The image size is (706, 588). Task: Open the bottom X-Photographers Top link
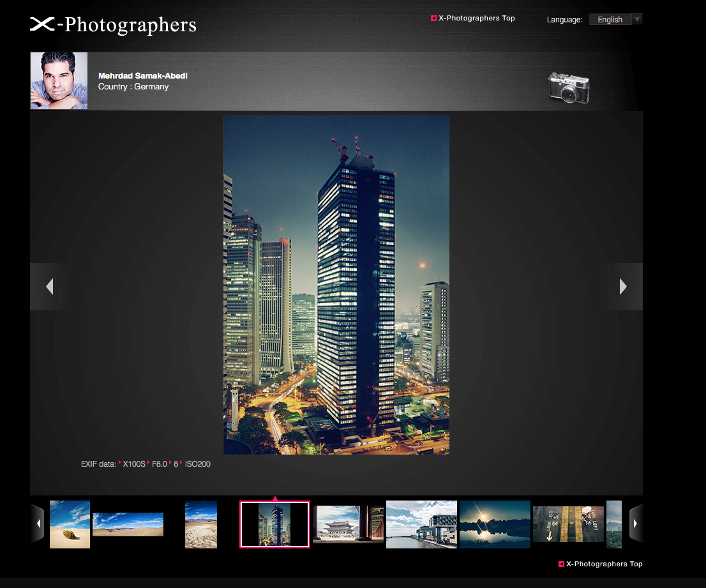pos(604,564)
